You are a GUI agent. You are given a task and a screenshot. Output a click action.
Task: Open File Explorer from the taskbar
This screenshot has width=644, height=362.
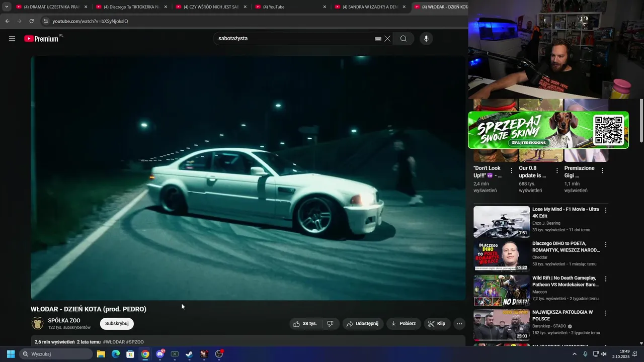click(x=101, y=354)
